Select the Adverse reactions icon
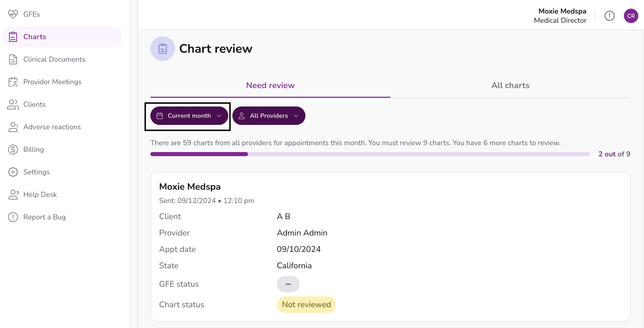Viewport: 644px width, 328px height. click(x=13, y=127)
